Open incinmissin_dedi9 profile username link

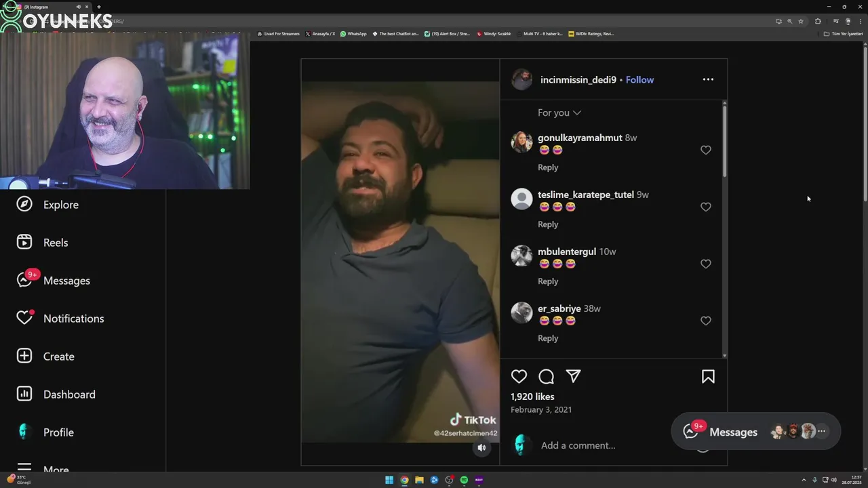(578, 80)
